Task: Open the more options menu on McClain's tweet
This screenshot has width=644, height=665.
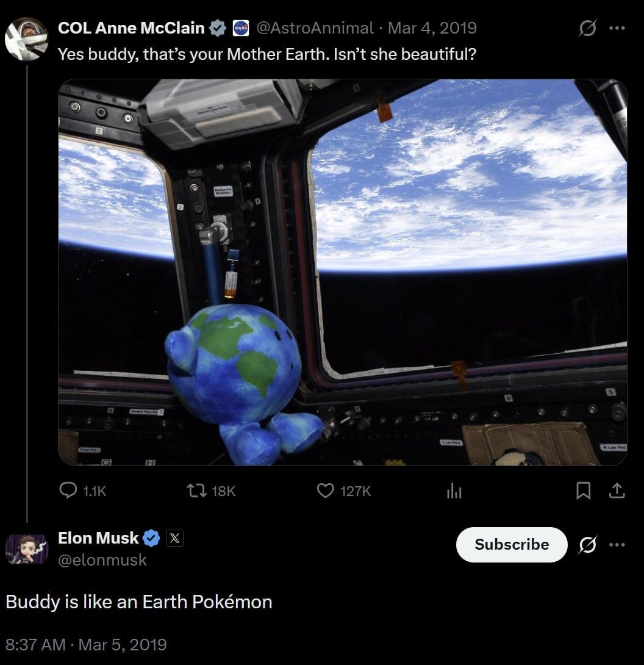Action: pyautogui.click(x=618, y=27)
